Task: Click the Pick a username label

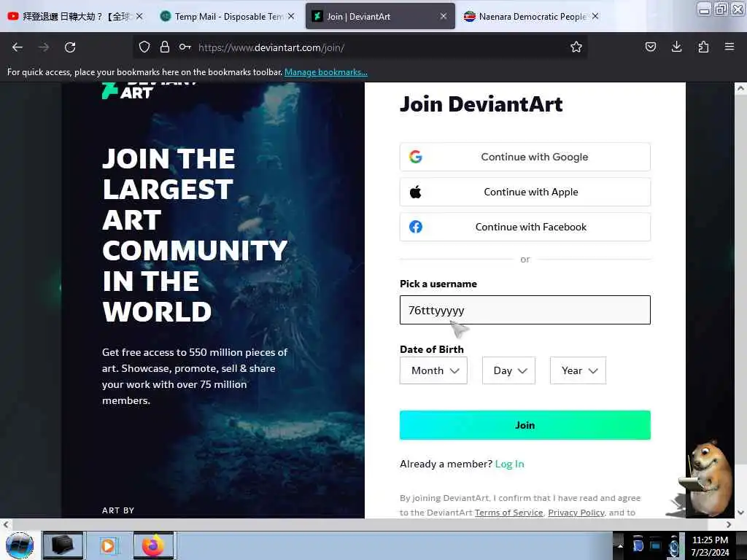Action: 438,284
